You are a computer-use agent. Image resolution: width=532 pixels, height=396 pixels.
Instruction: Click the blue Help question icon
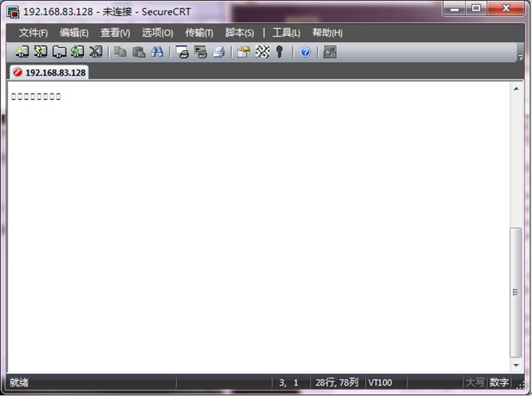coord(305,52)
